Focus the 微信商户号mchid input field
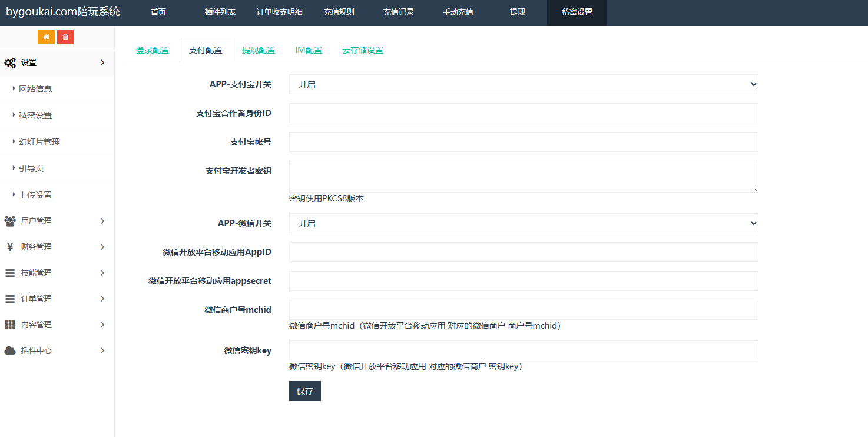 [x=524, y=310]
